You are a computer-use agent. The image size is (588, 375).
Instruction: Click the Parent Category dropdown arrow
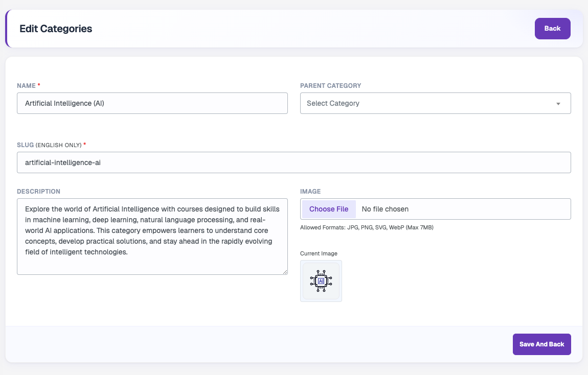tap(558, 104)
